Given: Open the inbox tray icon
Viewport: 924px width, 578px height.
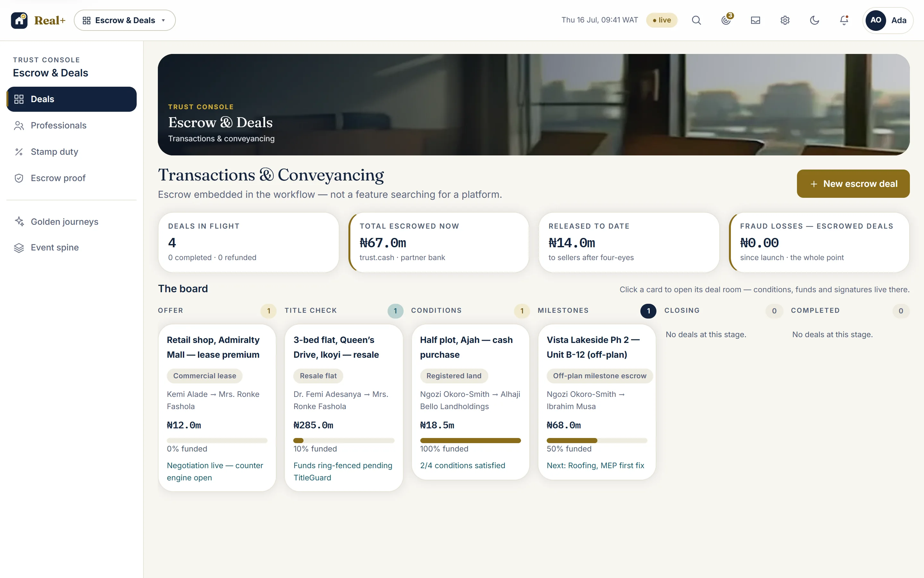Looking at the screenshot, I should [x=756, y=20].
